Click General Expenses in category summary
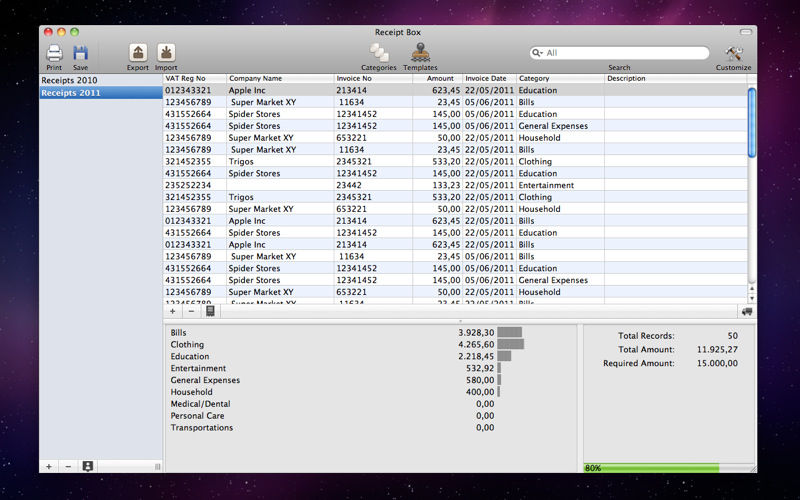The image size is (800, 500). 205,380
